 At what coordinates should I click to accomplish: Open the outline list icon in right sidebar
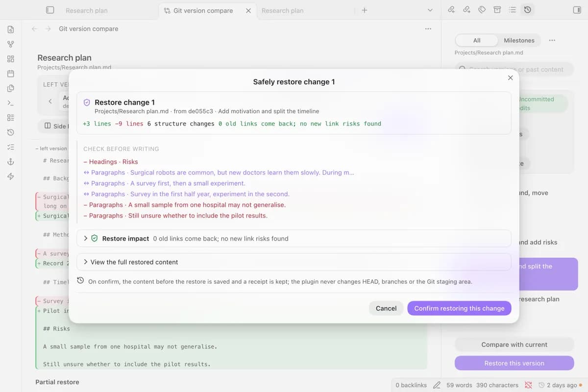[x=513, y=10]
